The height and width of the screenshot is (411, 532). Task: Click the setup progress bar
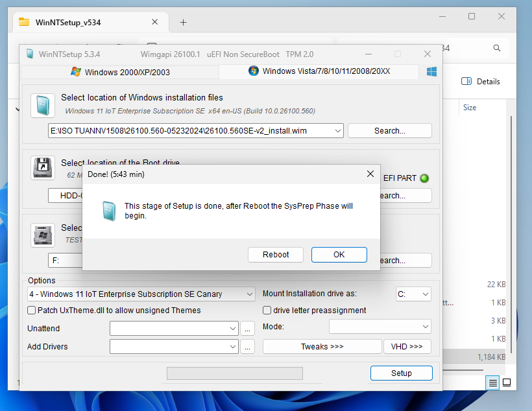coord(235,373)
